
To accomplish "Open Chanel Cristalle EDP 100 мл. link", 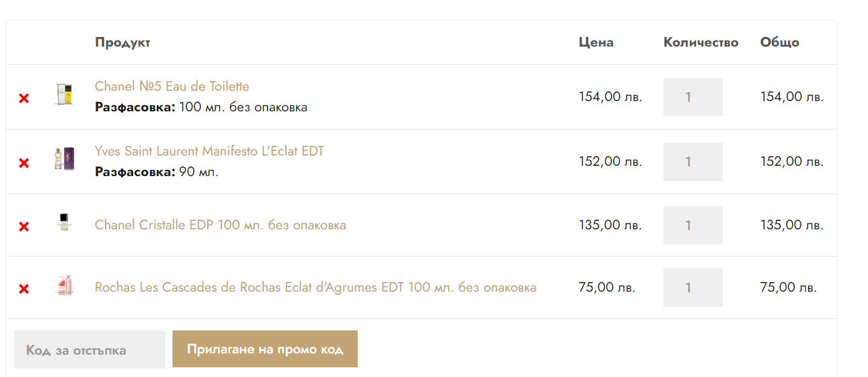I will 220,225.
